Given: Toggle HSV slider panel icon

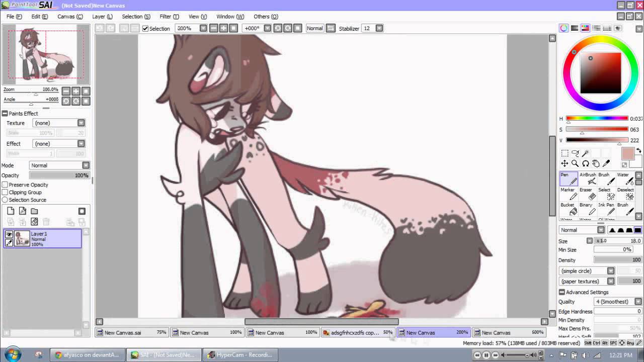Looking at the screenshot, I should point(585,28).
